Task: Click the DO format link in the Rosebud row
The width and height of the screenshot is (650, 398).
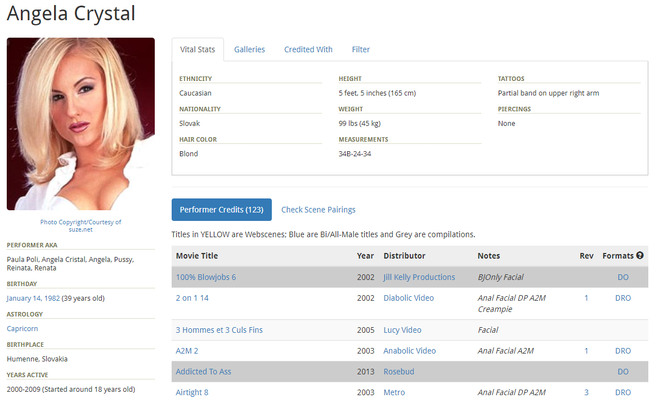Action: click(623, 371)
